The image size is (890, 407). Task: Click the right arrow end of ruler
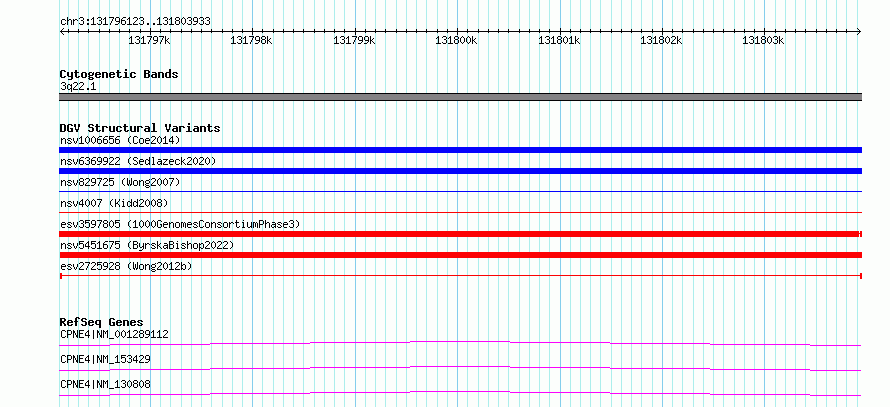pos(859,31)
